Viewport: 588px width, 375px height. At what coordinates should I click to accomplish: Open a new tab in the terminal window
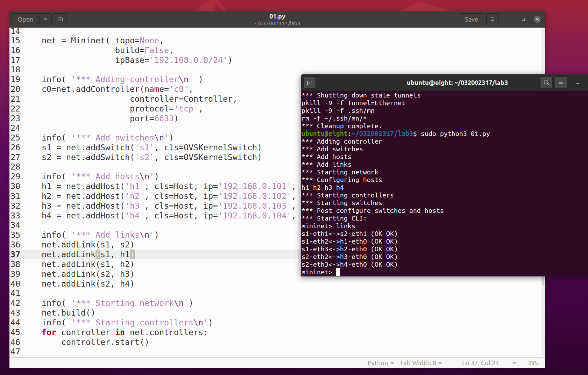(x=310, y=83)
